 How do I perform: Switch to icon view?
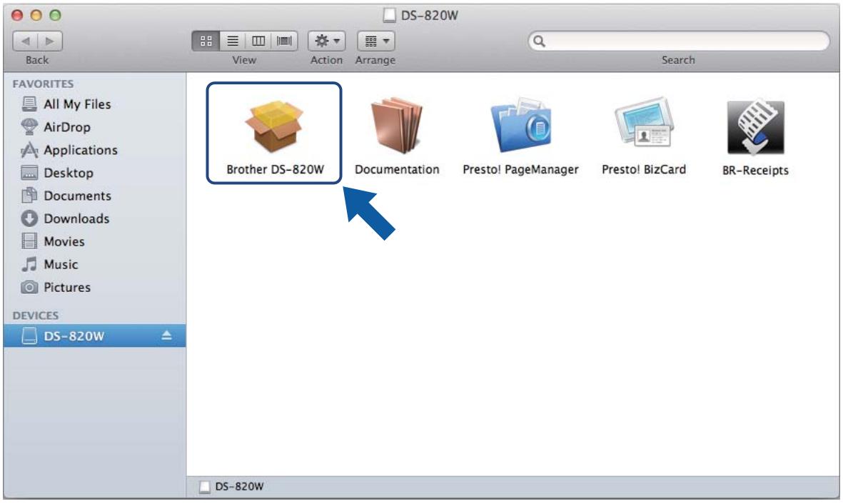tap(206, 41)
